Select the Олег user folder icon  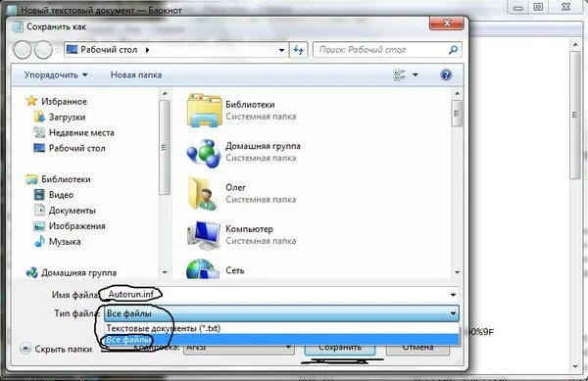[x=203, y=194]
